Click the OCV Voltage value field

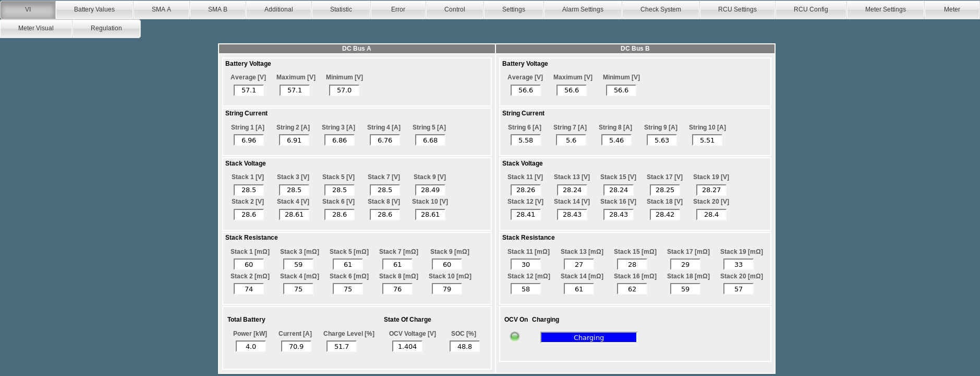(407, 346)
